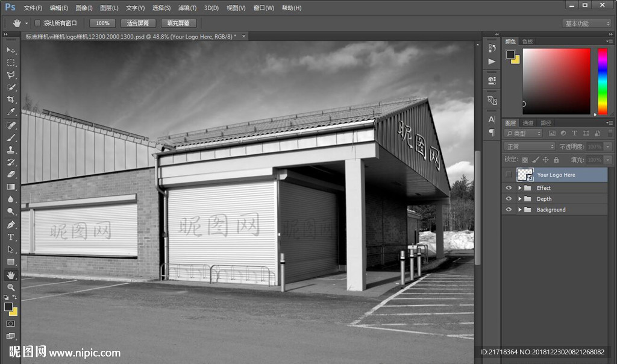
Task: Toggle lock position
Action: (x=545, y=160)
